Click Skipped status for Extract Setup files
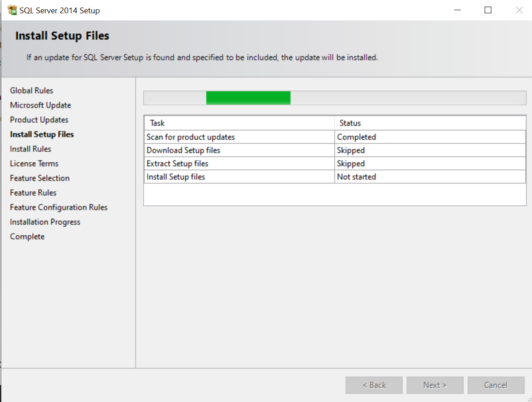Image resolution: width=532 pixels, height=402 pixels. point(430,164)
